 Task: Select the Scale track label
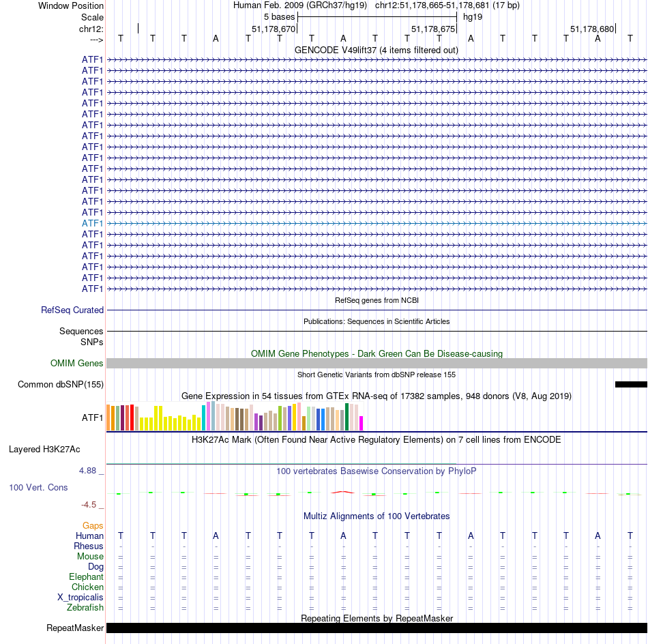[92, 17]
